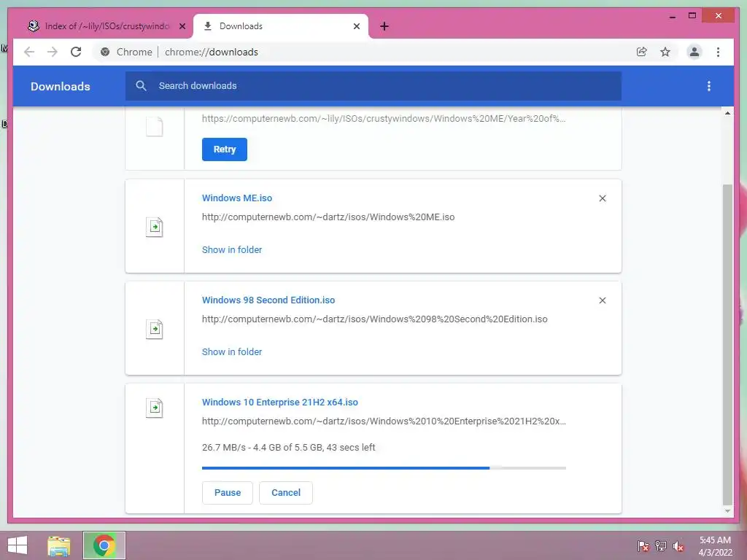Click the browser back arrow

tap(29, 52)
